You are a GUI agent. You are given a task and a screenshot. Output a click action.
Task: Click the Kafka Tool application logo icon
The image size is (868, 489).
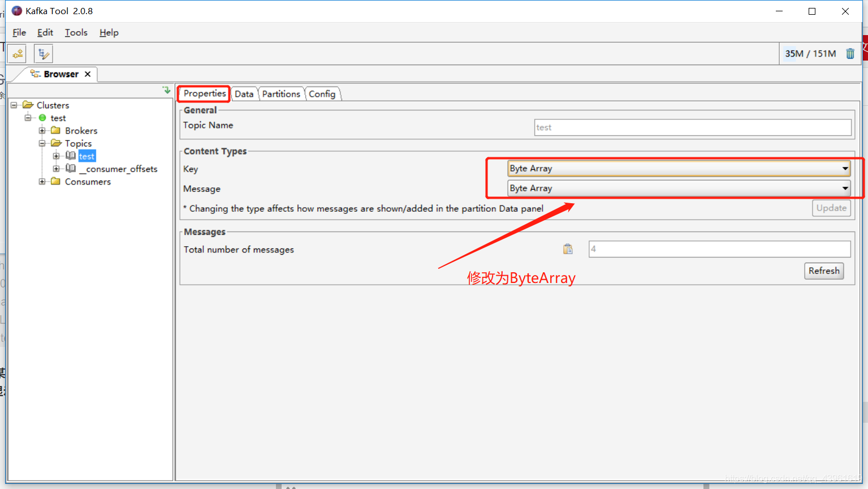17,11
